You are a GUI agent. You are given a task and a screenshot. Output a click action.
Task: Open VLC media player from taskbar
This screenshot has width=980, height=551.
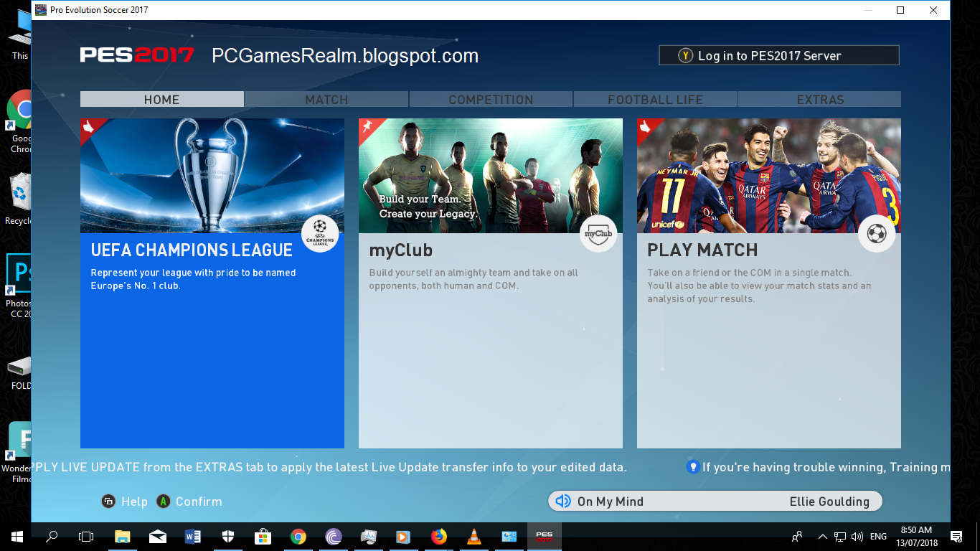pyautogui.click(x=474, y=536)
